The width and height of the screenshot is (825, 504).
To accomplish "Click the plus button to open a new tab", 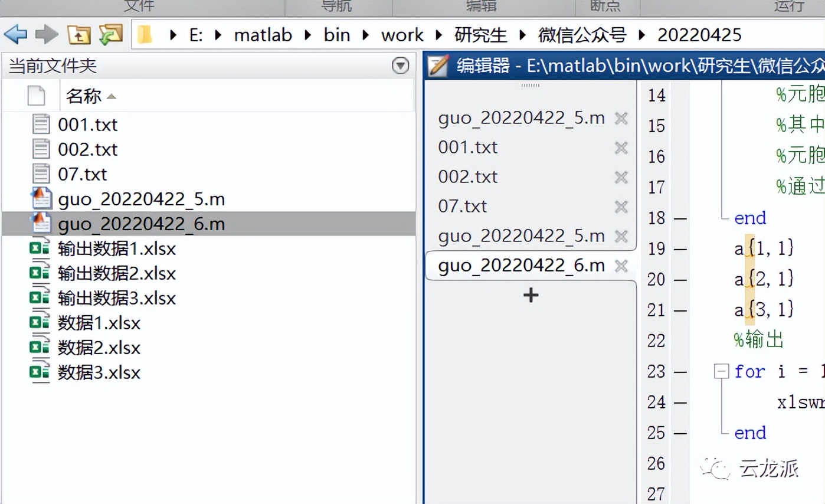I will pyautogui.click(x=530, y=295).
